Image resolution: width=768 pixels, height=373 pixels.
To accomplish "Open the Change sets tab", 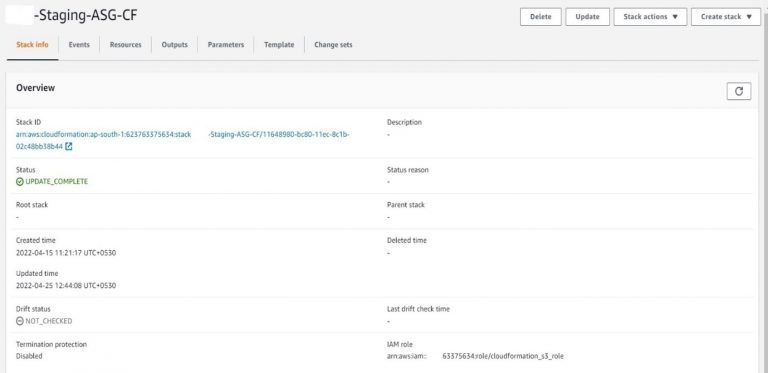I will tap(333, 45).
